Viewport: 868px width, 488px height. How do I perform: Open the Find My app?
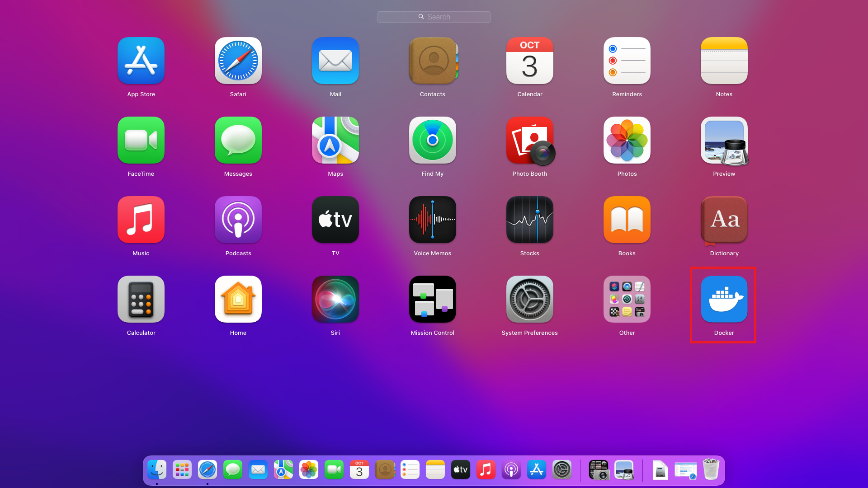[432, 140]
